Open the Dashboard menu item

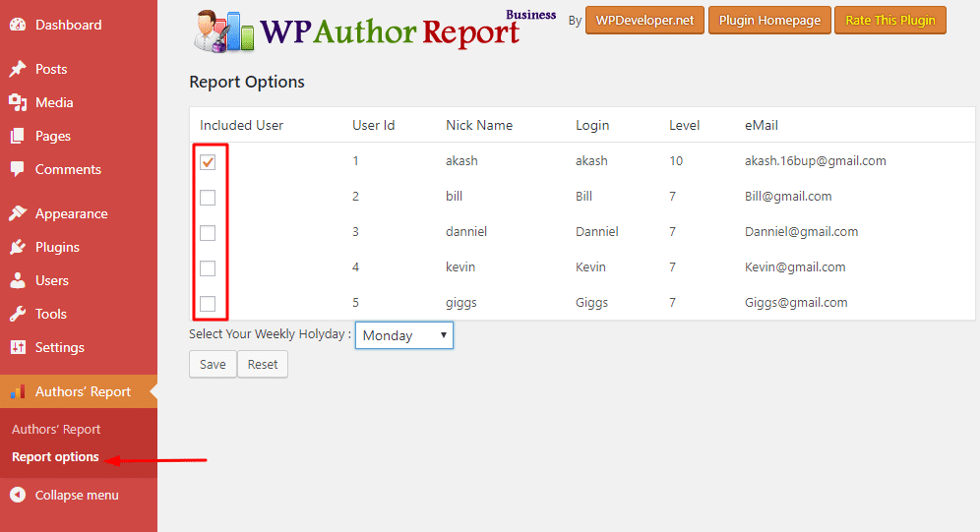point(69,25)
